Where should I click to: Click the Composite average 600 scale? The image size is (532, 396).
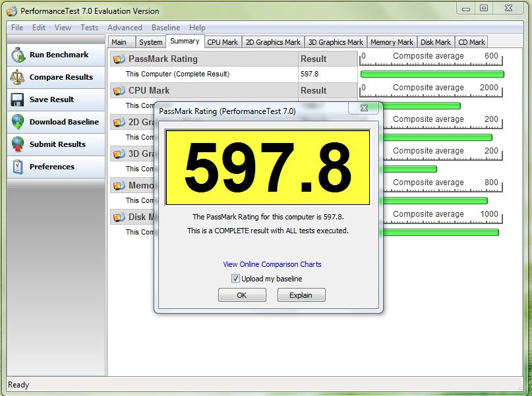coord(431,59)
